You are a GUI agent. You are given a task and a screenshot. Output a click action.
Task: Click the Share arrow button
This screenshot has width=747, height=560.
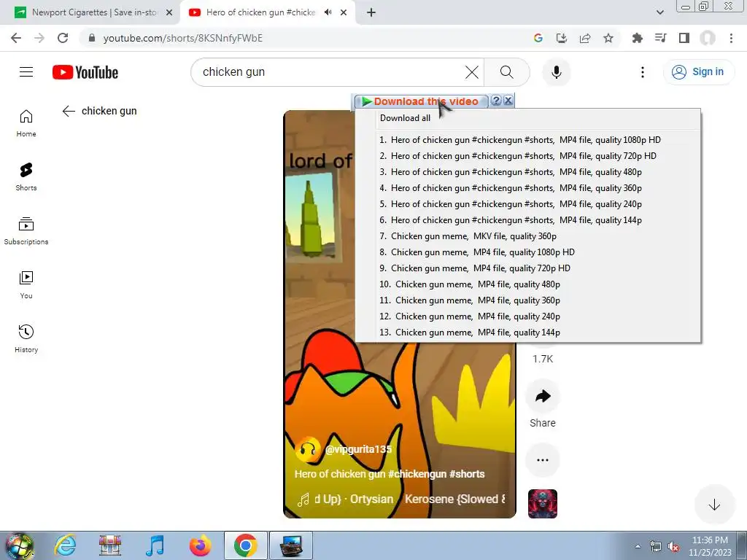pos(543,396)
